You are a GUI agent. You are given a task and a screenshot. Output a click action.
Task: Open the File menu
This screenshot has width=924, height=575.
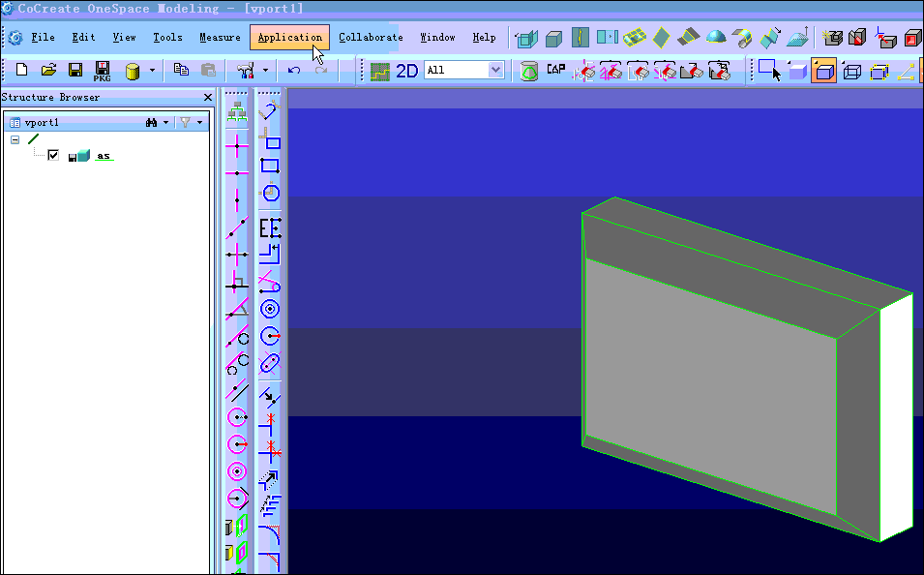[43, 37]
